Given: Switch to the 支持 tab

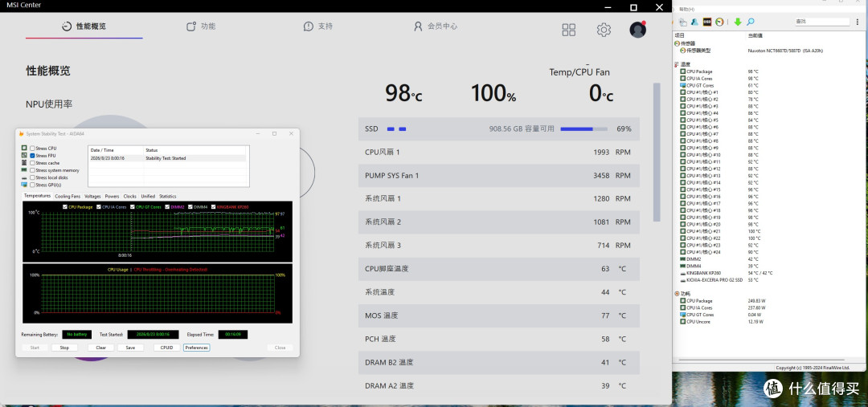Looking at the screenshot, I should pyautogui.click(x=318, y=26).
